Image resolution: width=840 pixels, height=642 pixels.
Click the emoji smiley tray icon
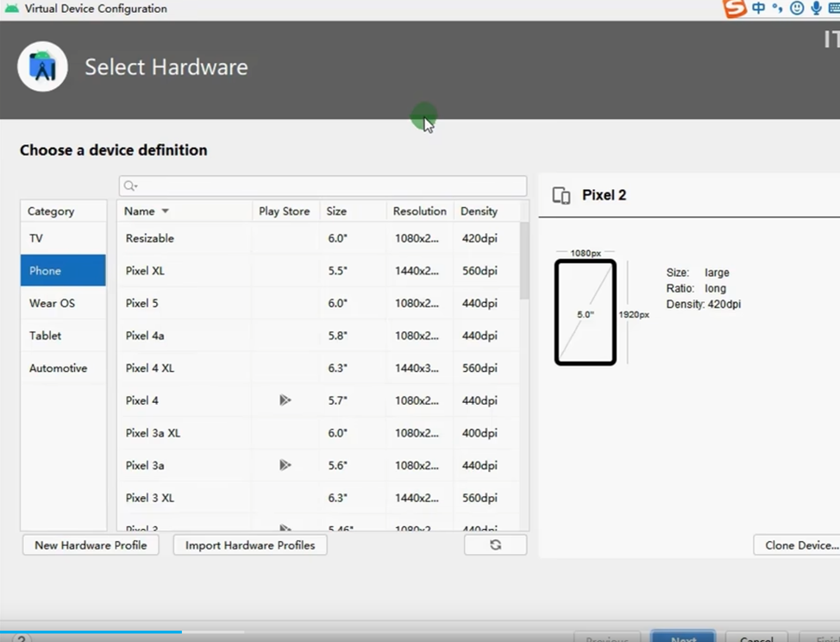tap(797, 8)
